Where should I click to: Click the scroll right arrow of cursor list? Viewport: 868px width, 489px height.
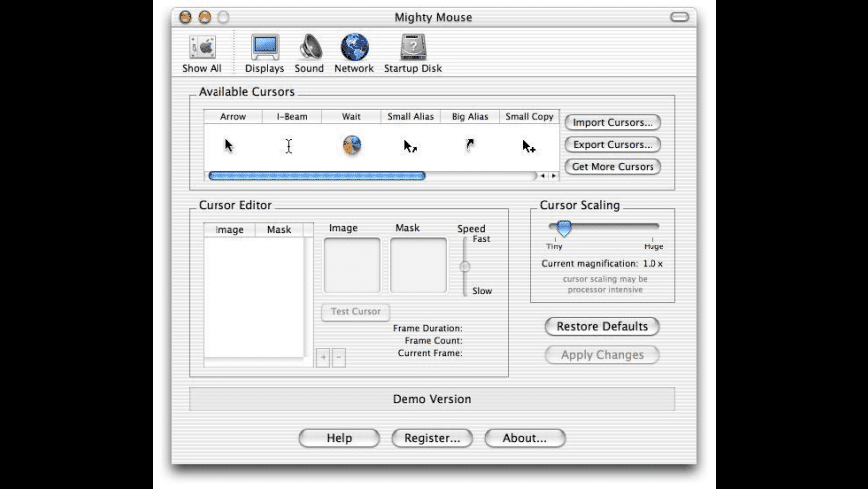pos(553,176)
